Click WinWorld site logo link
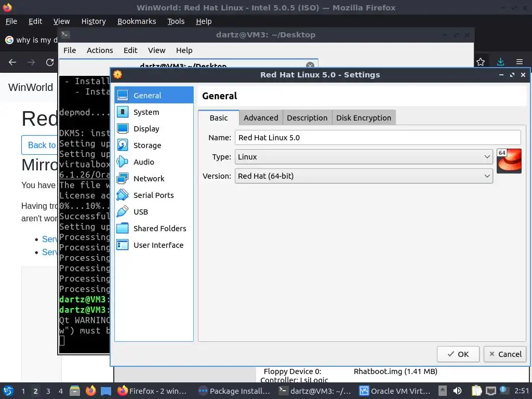 pyautogui.click(x=31, y=87)
